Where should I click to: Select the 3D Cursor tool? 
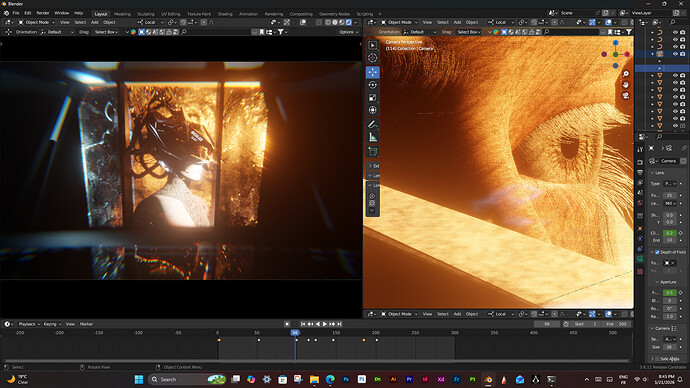pos(373,58)
